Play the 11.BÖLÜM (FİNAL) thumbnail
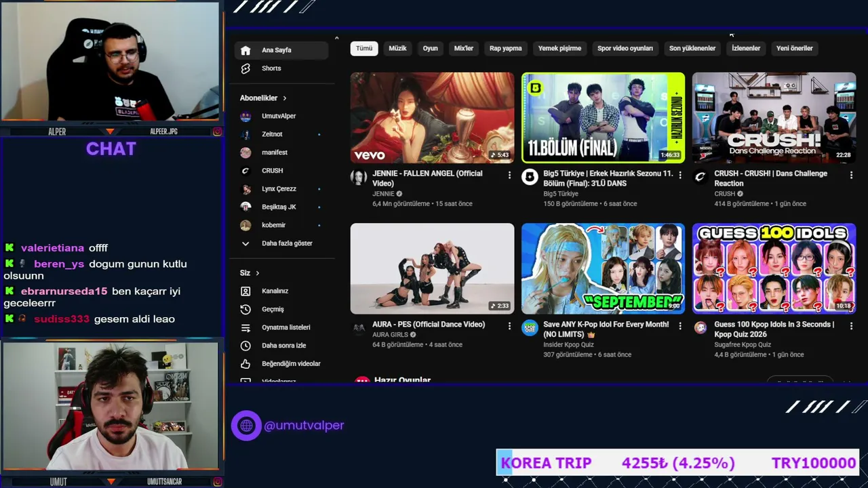 [603, 118]
